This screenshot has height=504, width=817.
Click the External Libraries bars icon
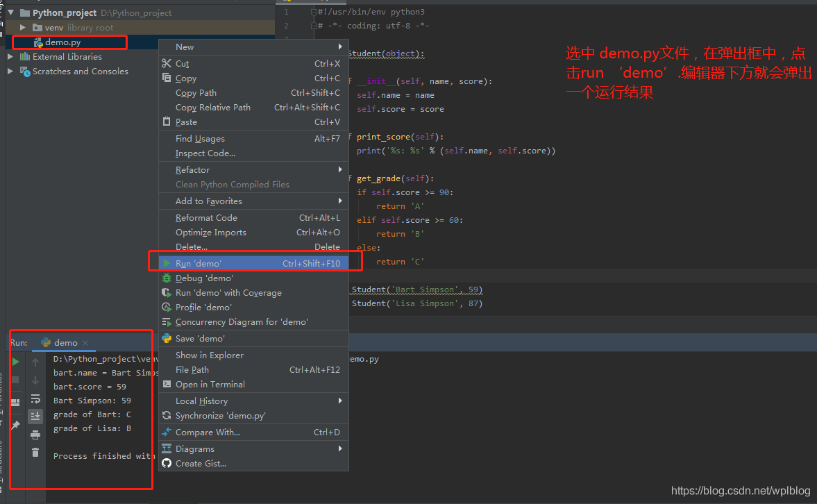point(24,56)
